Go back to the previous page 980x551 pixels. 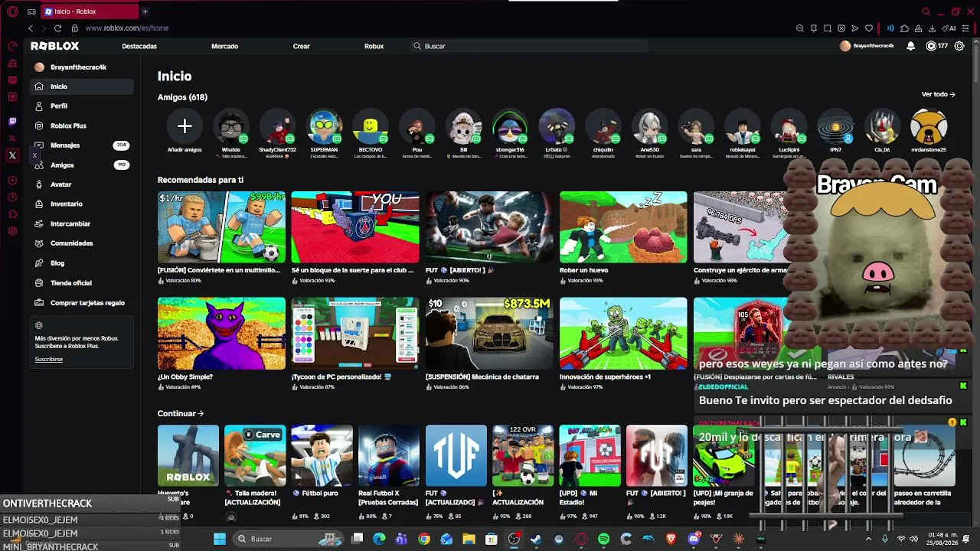click(31, 28)
